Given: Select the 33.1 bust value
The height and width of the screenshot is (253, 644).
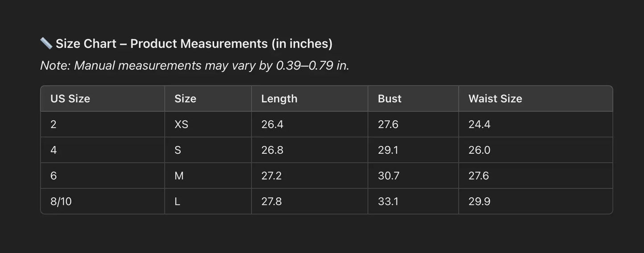Looking at the screenshot, I should click(388, 202).
